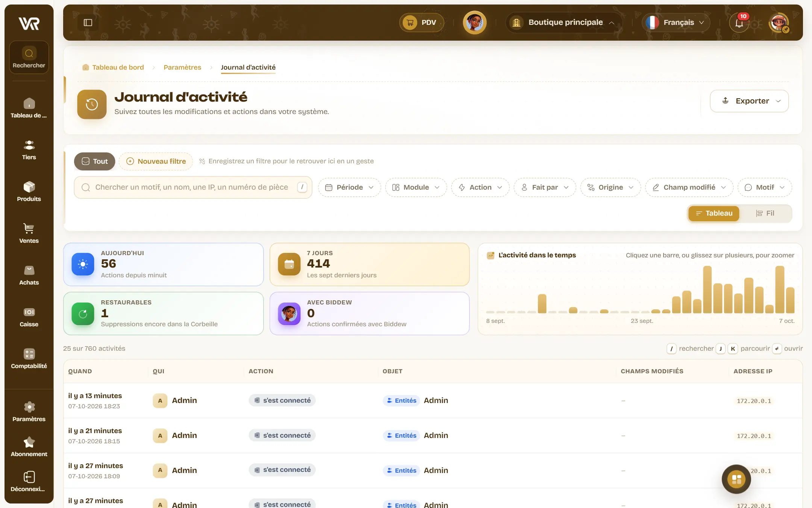Viewport: 812px width, 508px height.
Task: Open the Action filter dropdown
Action: click(x=480, y=187)
